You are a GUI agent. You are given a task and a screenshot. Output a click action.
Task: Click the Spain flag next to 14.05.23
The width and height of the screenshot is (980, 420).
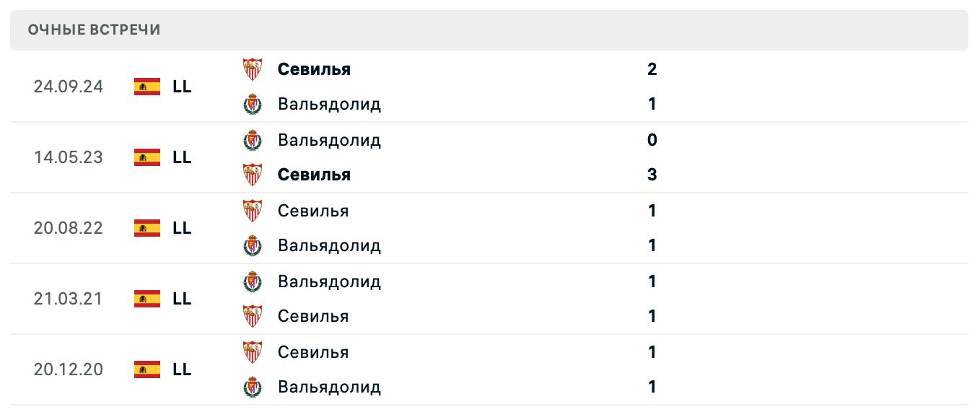pos(146,157)
